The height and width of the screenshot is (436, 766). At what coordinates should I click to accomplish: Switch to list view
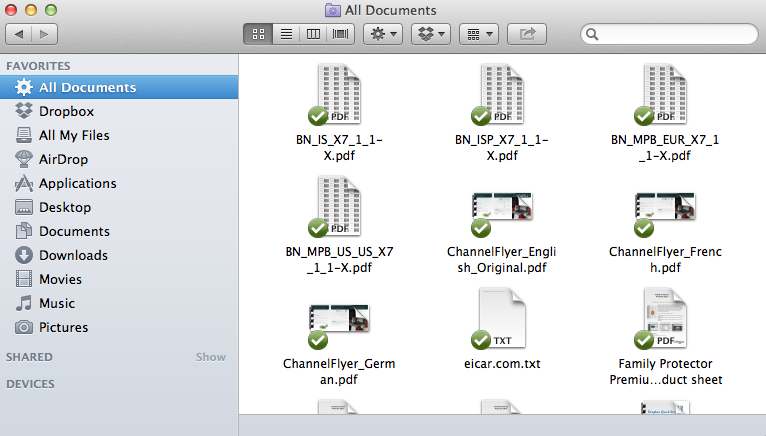[x=286, y=34]
